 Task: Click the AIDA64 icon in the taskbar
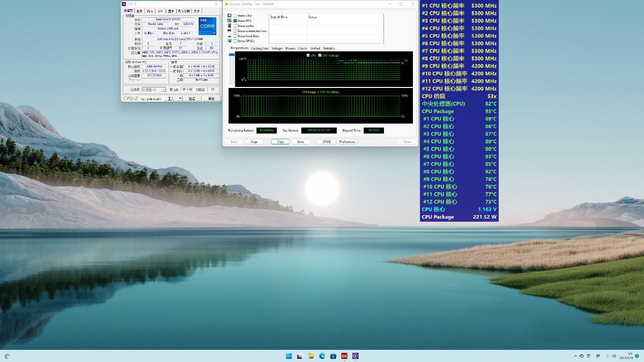pos(344,356)
